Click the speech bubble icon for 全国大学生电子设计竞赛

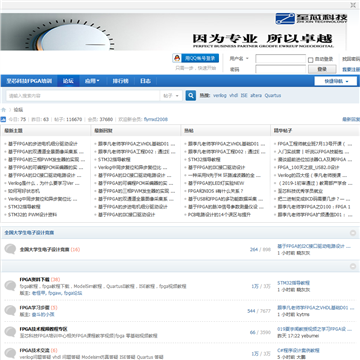[10, 249]
